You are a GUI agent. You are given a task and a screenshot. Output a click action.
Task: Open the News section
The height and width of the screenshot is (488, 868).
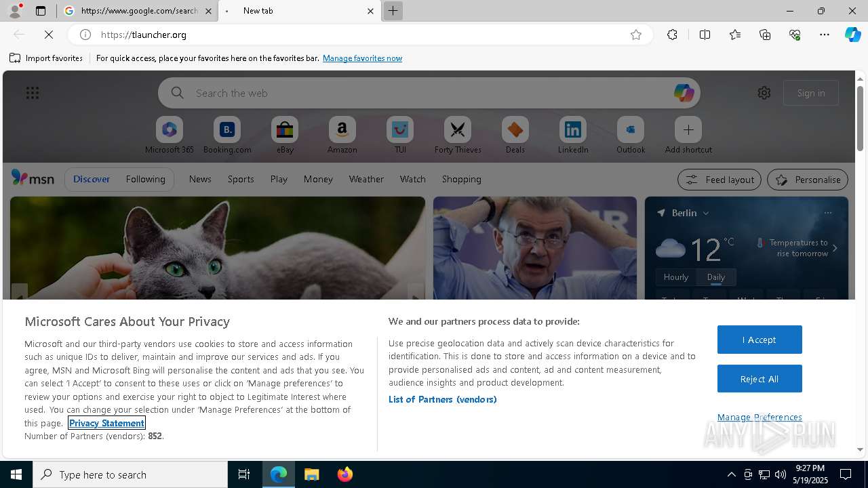(200, 179)
